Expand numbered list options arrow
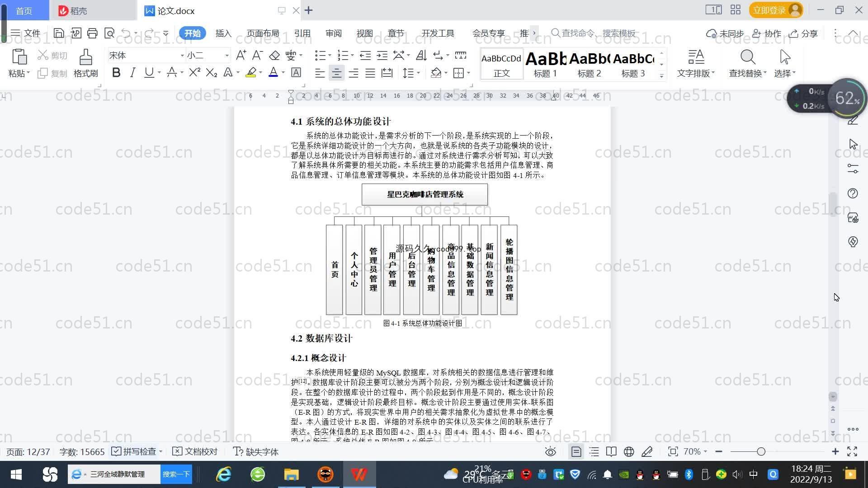The image size is (868, 488). (352, 56)
